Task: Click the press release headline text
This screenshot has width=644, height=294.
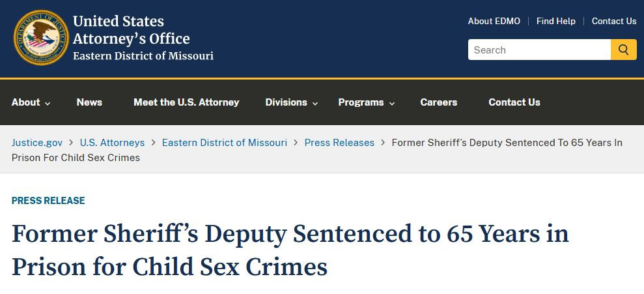Action: [x=290, y=250]
